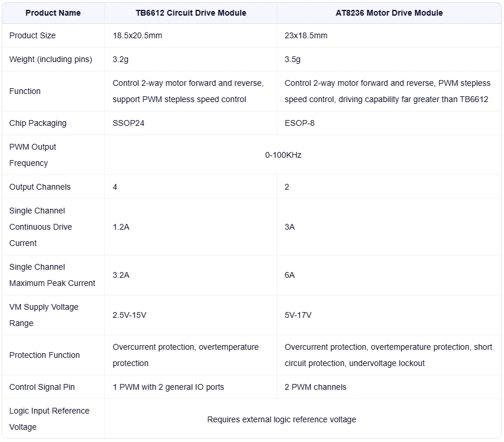Select the Output Channels row label
Image resolution: width=504 pixels, height=442 pixels.
(40, 187)
